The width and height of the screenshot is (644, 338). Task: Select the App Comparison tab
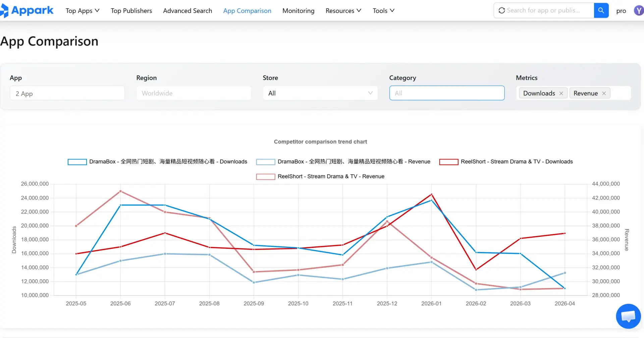(247, 11)
